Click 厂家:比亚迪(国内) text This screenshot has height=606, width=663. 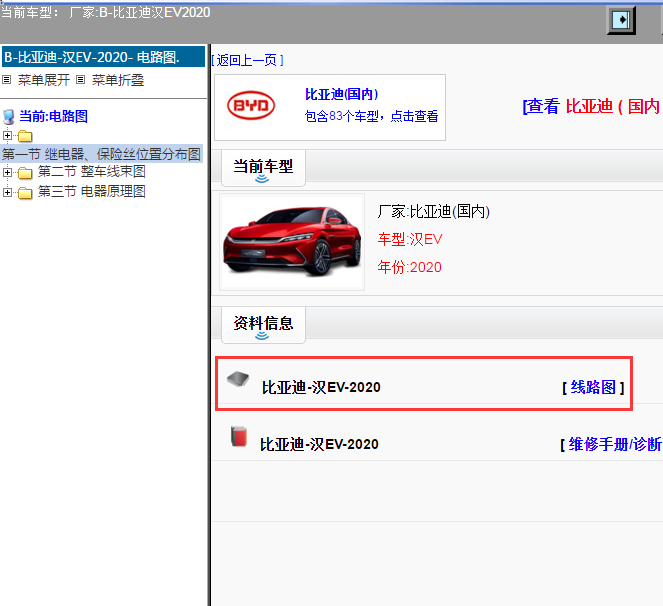click(434, 211)
